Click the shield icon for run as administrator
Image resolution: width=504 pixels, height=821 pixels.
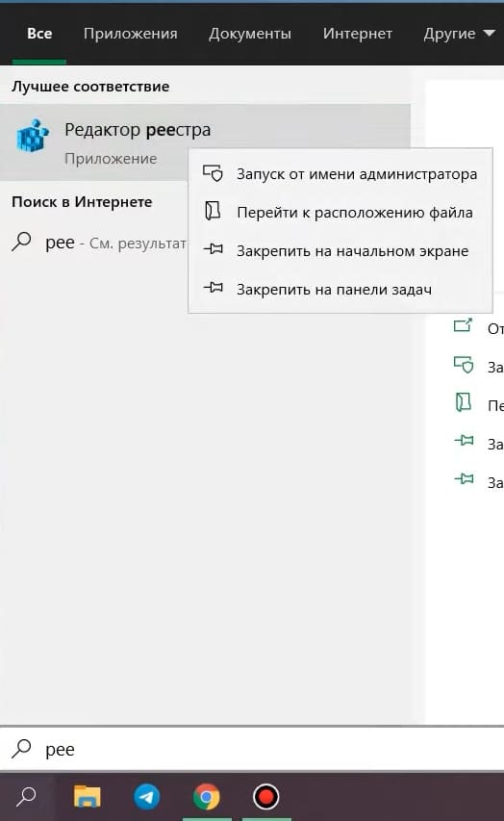pyautogui.click(x=213, y=173)
